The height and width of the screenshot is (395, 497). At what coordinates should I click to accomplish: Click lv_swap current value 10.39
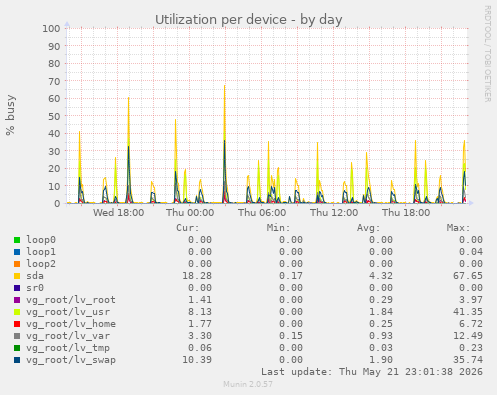tap(197, 360)
